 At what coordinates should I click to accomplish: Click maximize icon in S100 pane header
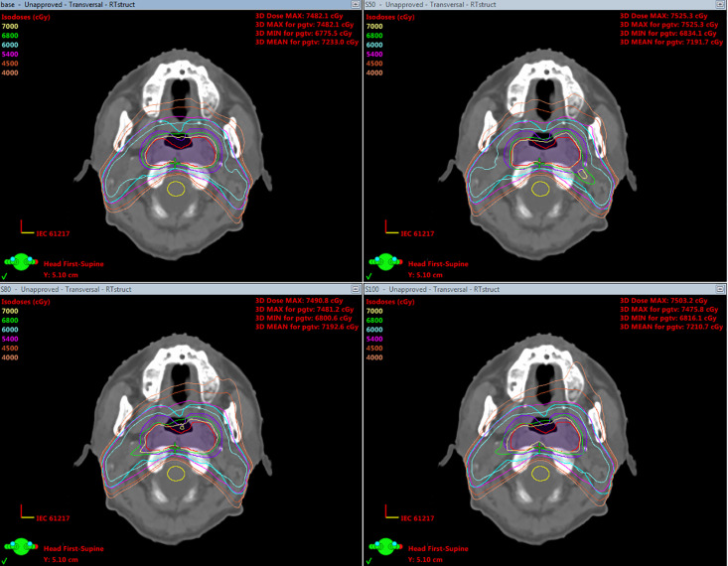(720, 289)
